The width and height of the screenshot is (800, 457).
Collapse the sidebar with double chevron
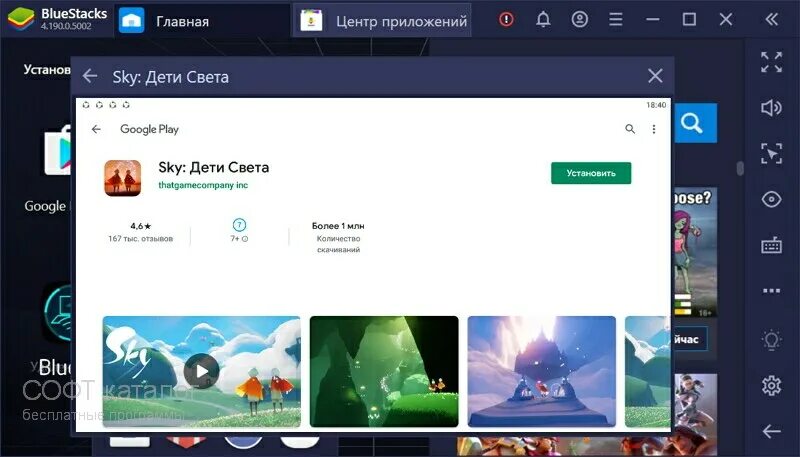pos(771,19)
